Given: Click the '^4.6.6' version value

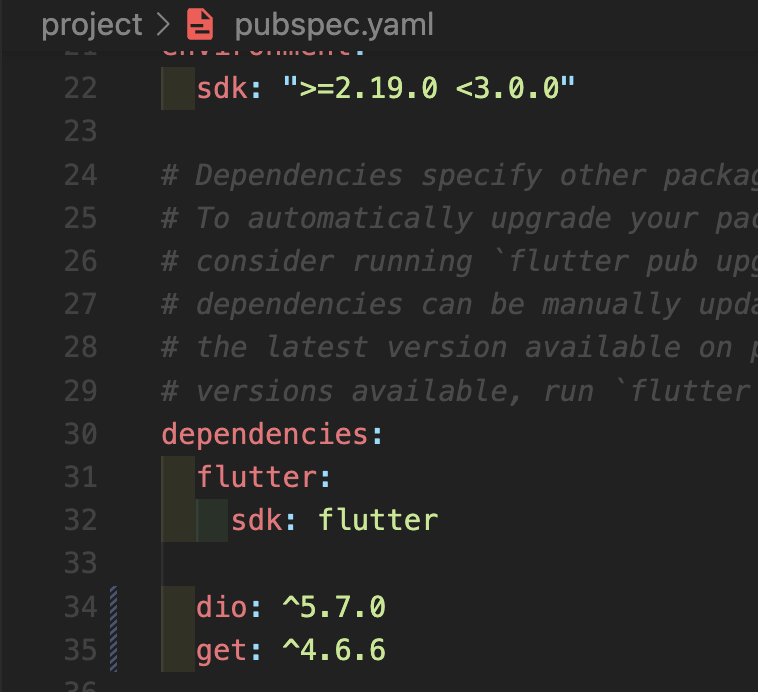Looking at the screenshot, I should 335,650.
